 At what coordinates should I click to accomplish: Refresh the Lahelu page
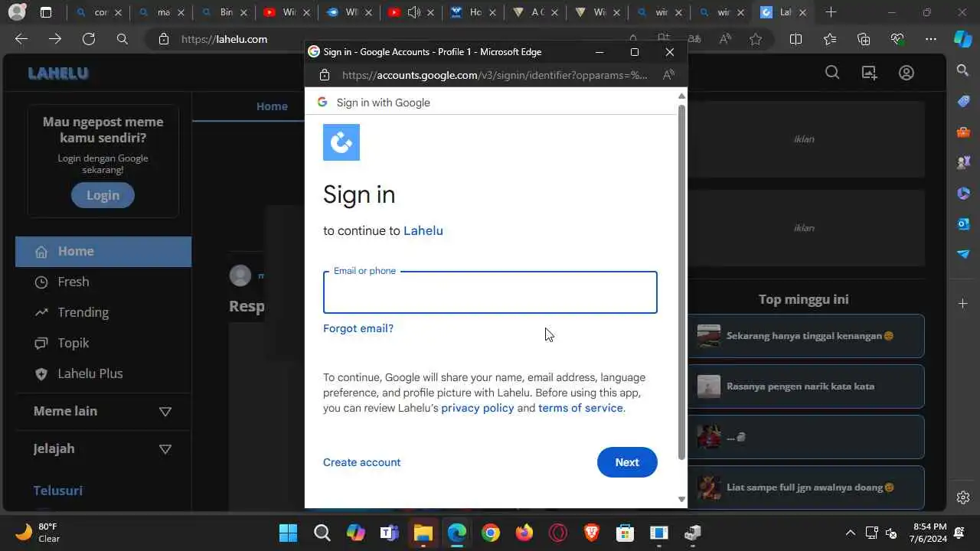click(x=89, y=39)
